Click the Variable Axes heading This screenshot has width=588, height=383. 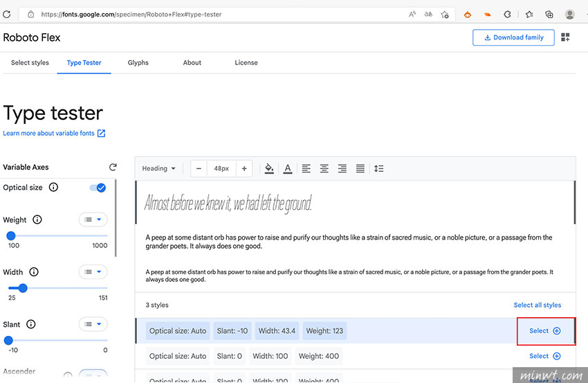coord(26,167)
